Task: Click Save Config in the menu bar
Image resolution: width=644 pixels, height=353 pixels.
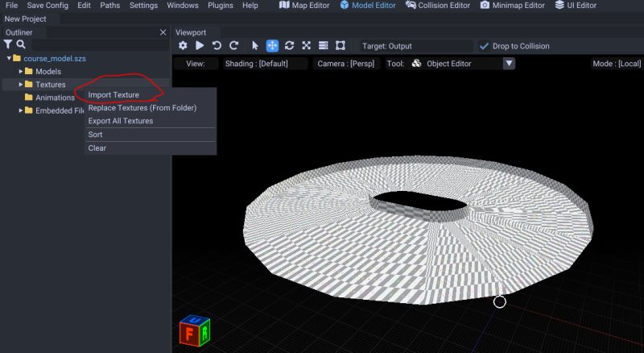Action: (x=47, y=6)
